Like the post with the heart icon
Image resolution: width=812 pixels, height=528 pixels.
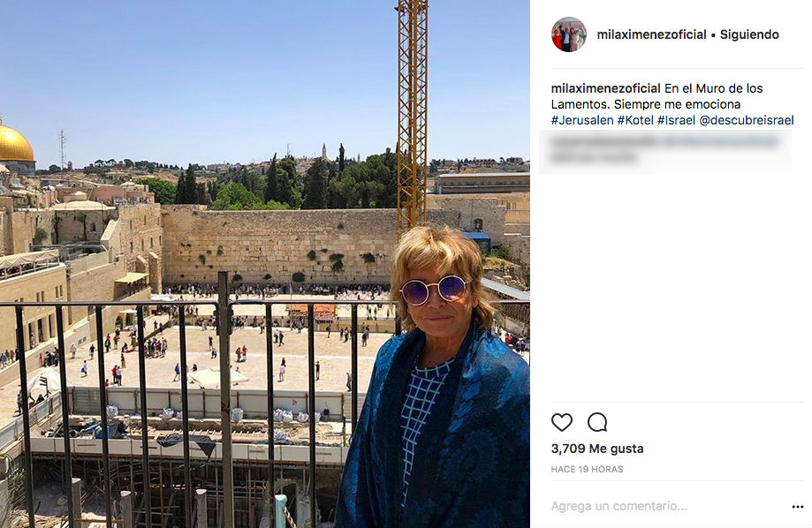coord(561,422)
